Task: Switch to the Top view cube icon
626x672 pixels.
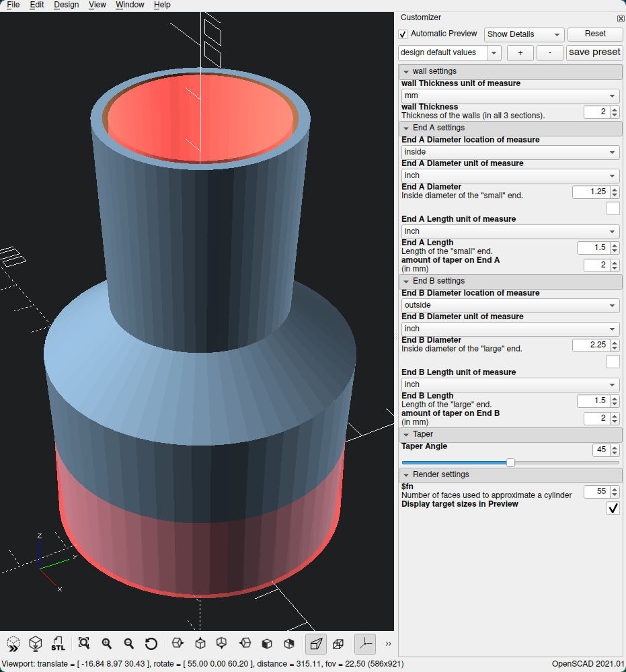Action: click(200, 643)
